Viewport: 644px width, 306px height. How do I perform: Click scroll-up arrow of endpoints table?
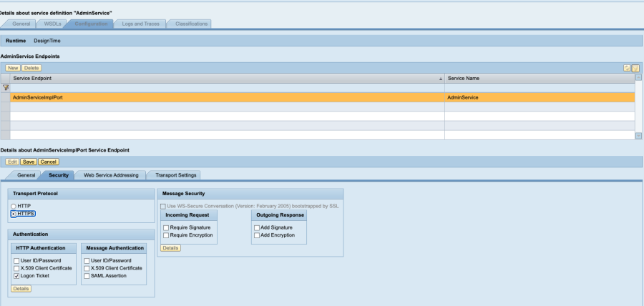(638, 77)
